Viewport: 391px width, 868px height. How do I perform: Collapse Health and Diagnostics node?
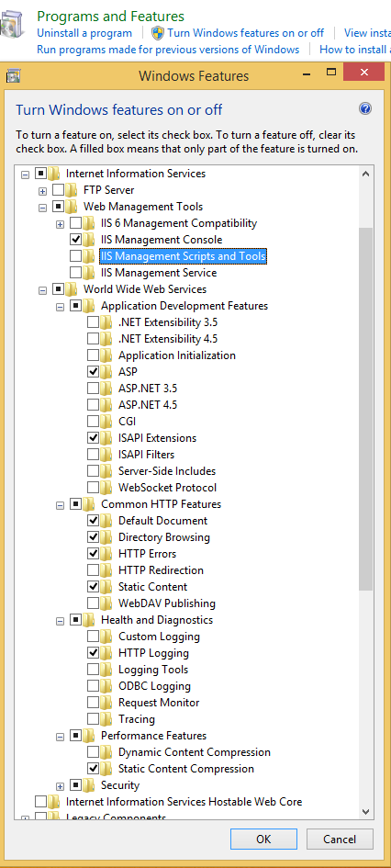[61, 620]
